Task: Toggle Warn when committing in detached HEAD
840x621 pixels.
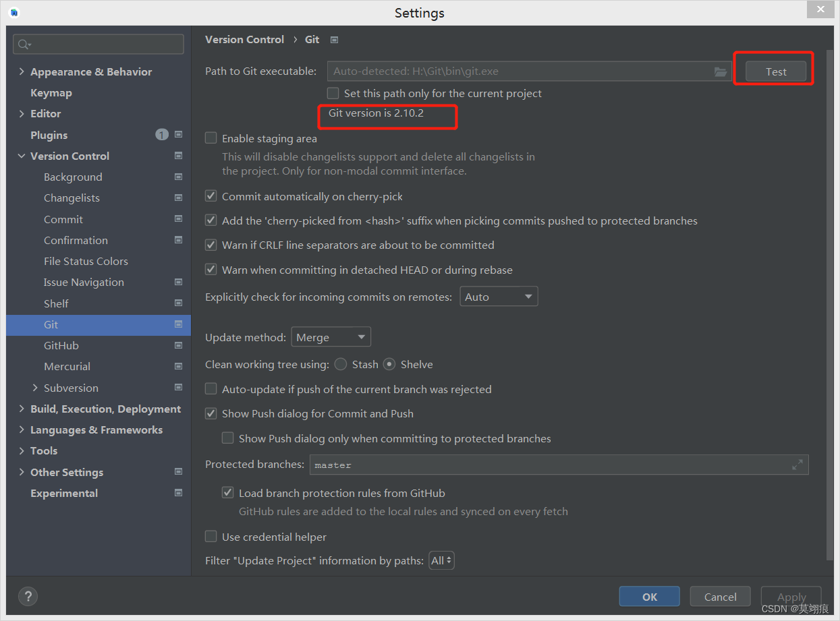Action: point(211,270)
